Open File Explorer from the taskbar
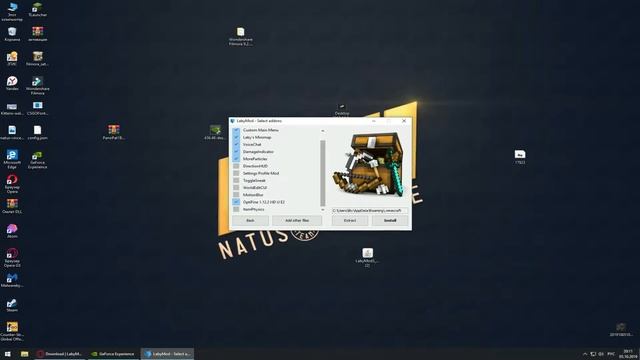This screenshot has width=640, height=360. pos(24,354)
